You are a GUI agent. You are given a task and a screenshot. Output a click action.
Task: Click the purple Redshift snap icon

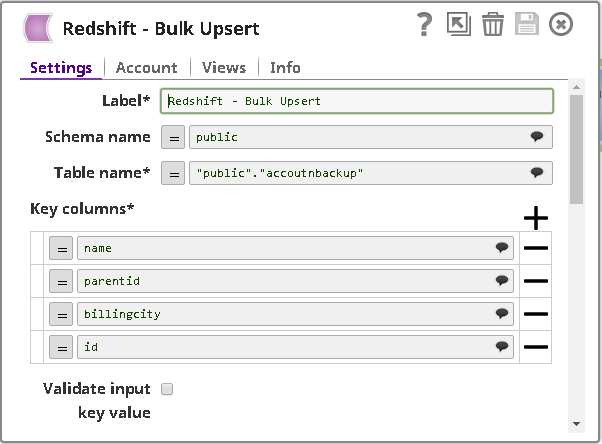(38, 28)
